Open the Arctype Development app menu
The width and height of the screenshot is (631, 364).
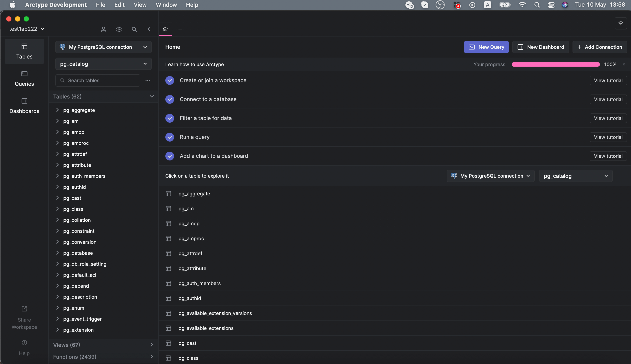pyautogui.click(x=56, y=5)
